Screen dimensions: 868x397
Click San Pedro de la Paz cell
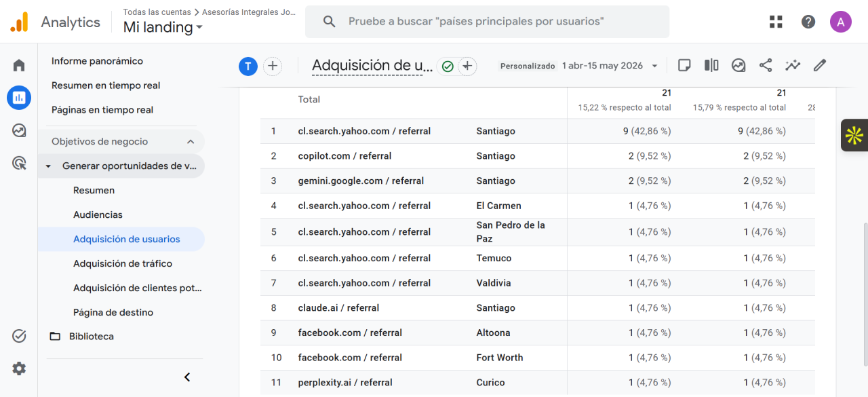(x=511, y=232)
